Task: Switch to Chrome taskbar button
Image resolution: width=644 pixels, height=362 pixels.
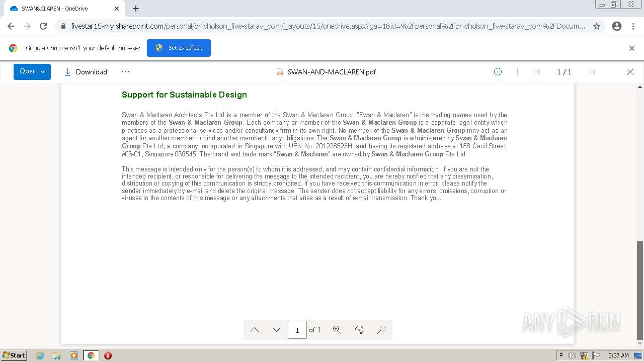Action: pos(91,355)
